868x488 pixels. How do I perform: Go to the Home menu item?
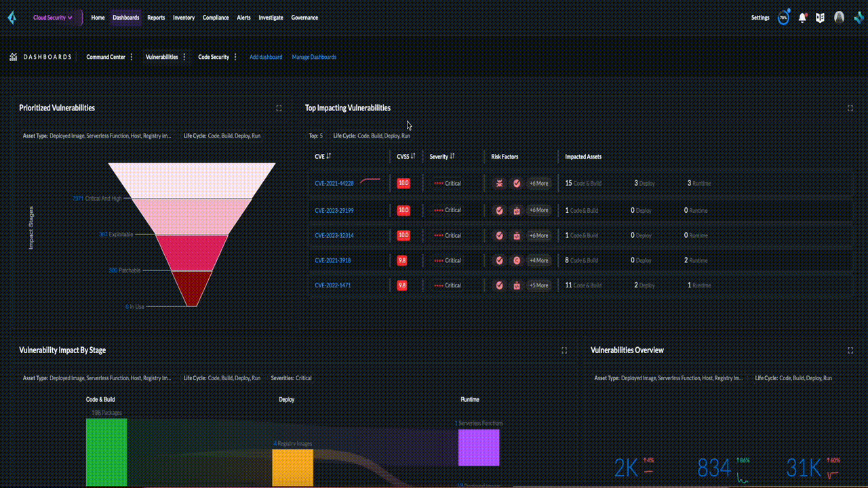coord(98,18)
